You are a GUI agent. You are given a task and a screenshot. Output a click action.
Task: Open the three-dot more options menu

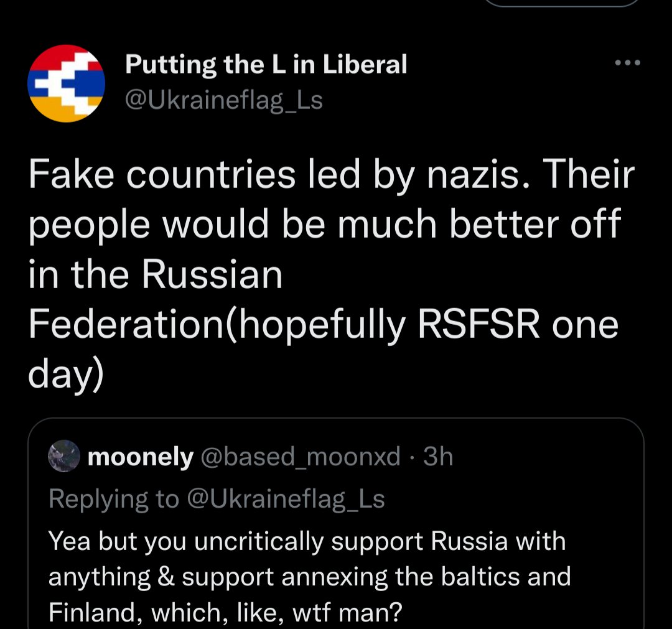click(627, 63)
